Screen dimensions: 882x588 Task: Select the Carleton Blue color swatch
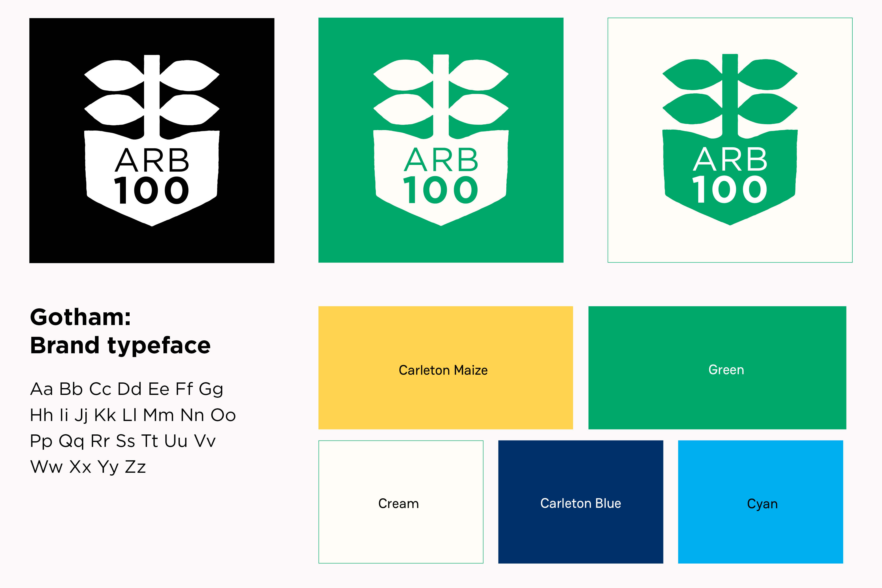pos(580,502)
